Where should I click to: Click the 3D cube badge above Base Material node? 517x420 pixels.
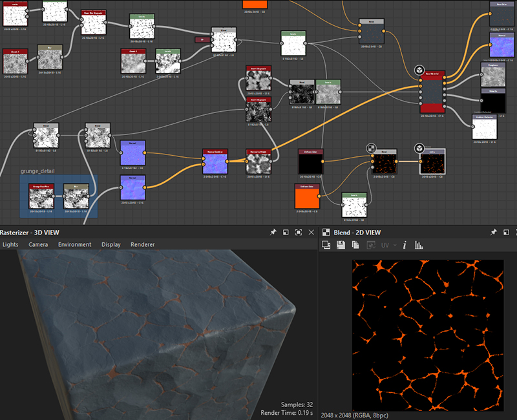(419, 70)
